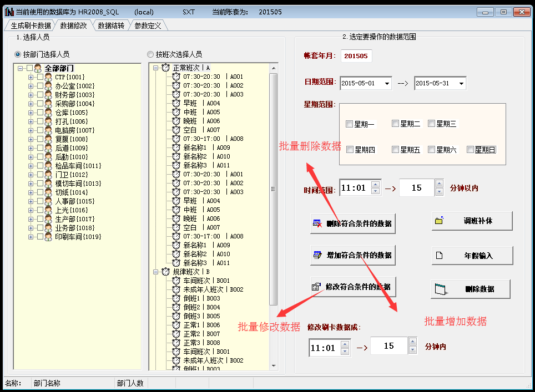Increase 分钟内 value with up arrow
535x392 pixels.
[x=413, y=342]
